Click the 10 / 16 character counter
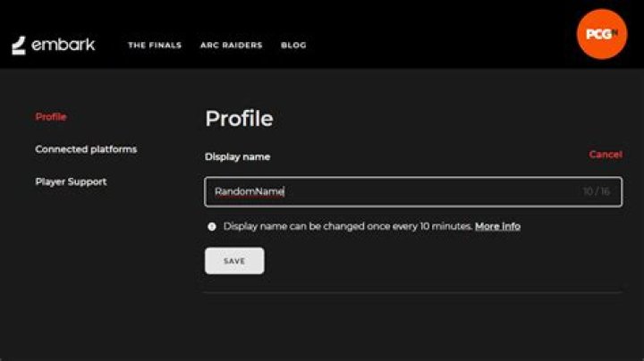The height and width of the screenshot is (361, 644). point(597,191)
